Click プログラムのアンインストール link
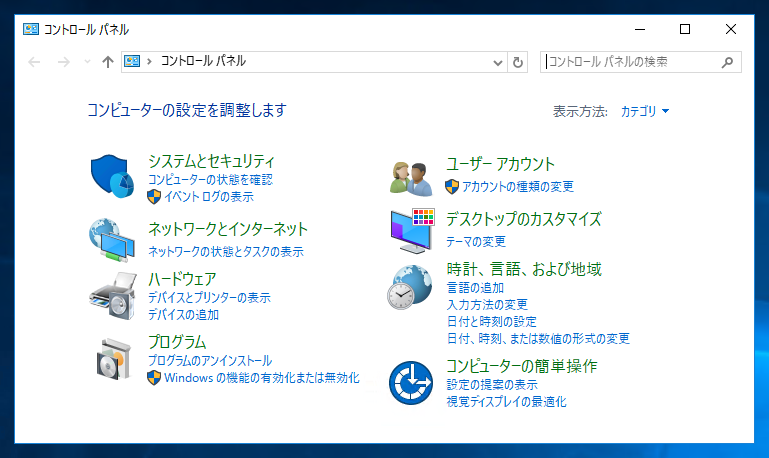Screen dimensions: 769x458 (210, 361)
